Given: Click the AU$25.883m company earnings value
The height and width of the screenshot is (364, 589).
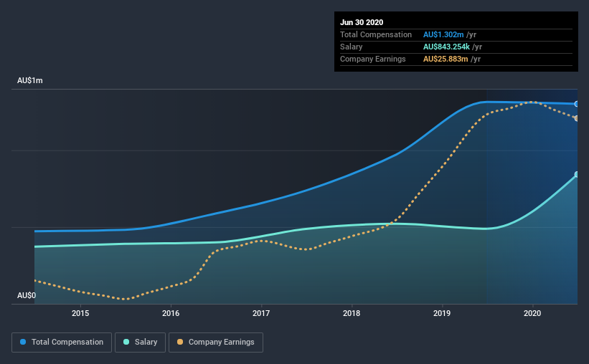Looking at the screenshot, I should click(446, 59).
